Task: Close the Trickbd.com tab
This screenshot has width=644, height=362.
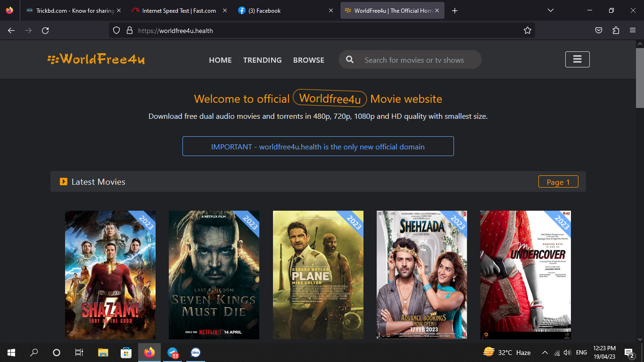Action: coord(118,10)
